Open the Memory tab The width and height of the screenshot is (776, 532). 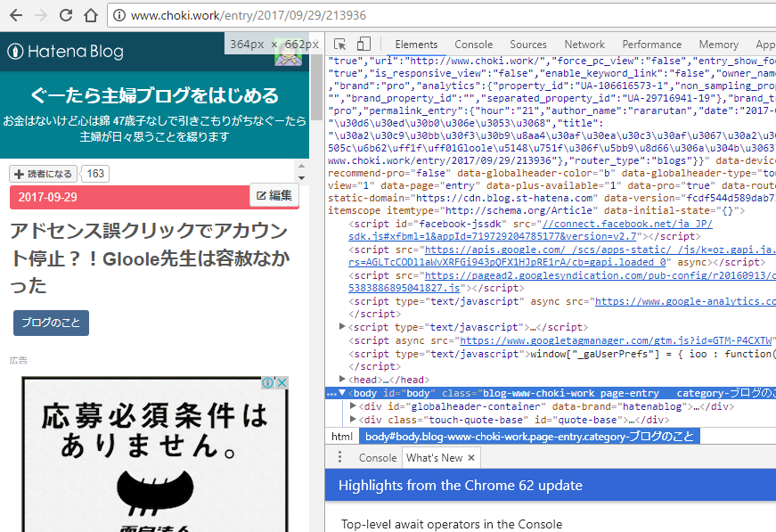[x=719, y=45]
